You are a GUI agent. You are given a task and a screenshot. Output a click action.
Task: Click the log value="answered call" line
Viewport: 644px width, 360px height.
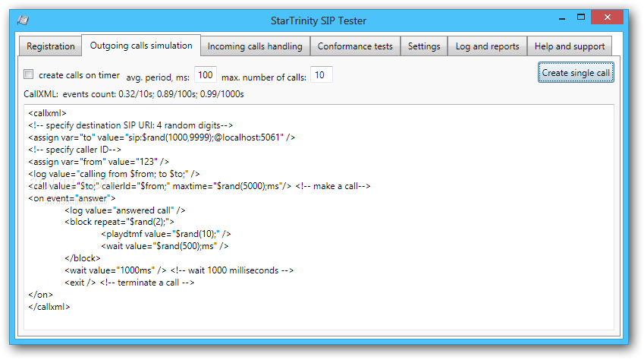pyautogui.click(x=125, y=210)
